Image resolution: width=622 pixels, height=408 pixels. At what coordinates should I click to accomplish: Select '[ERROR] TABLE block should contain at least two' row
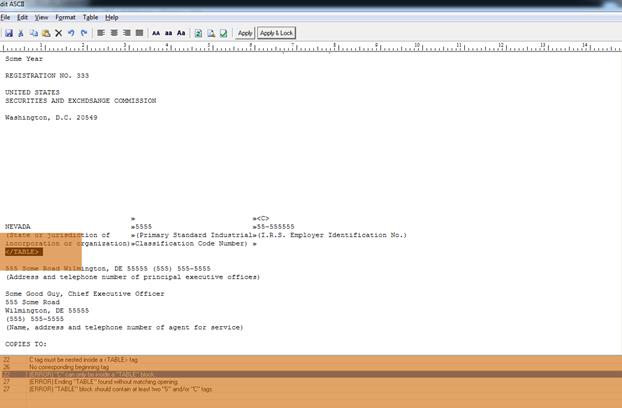coord(311,389)
